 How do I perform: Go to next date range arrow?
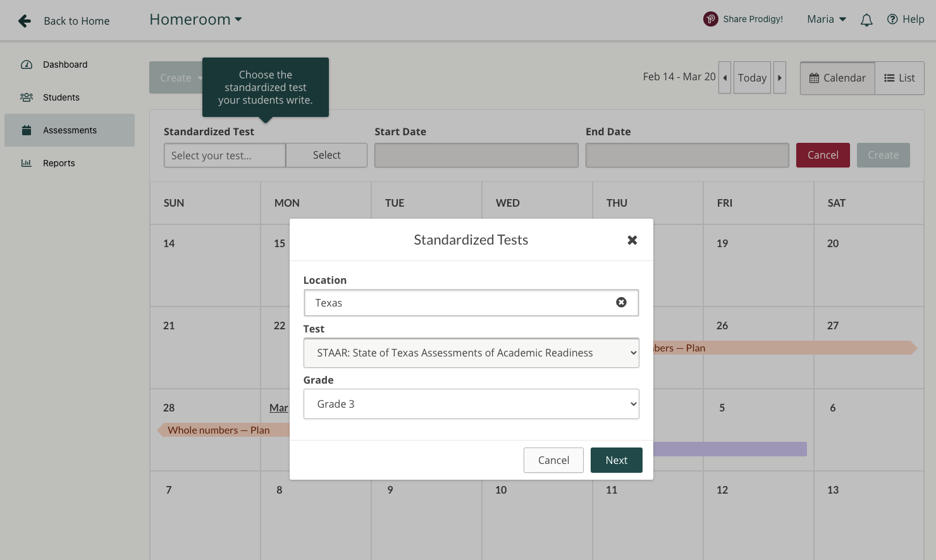(x=780, y=78)
